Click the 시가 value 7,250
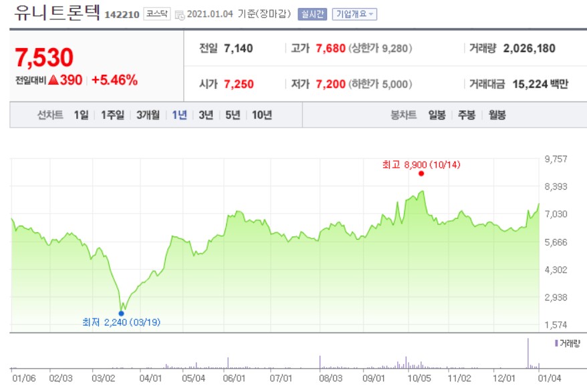Viewport: 587px width, 392px height. tap(239, 84)
